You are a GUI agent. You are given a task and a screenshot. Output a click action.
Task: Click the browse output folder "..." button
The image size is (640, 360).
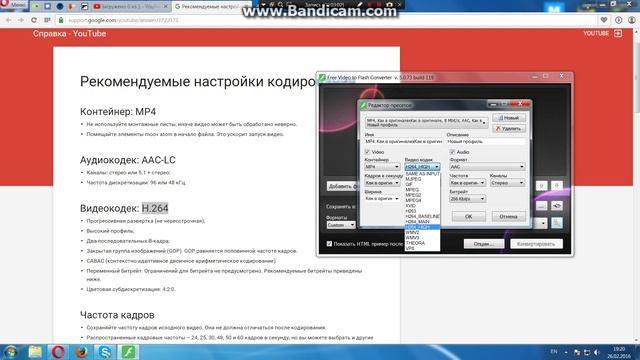(542, 206)
